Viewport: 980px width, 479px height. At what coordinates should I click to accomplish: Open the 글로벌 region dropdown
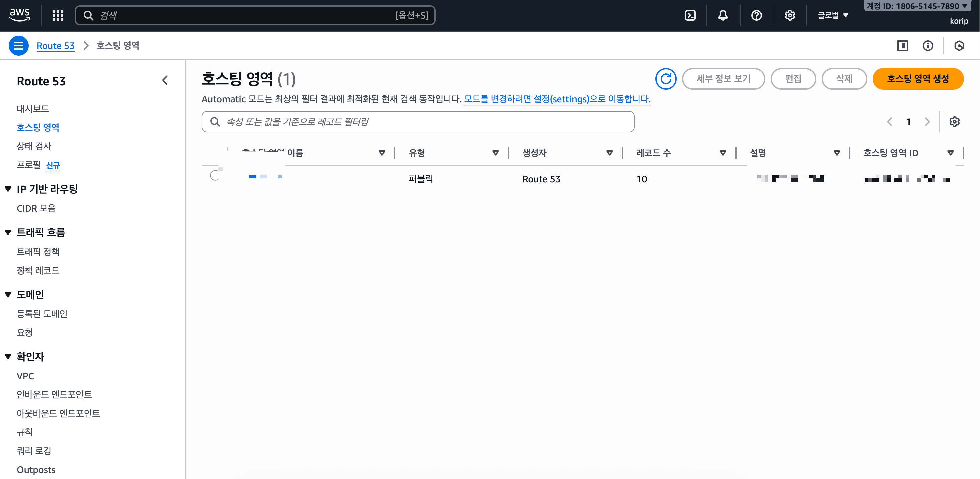[833, 15]
